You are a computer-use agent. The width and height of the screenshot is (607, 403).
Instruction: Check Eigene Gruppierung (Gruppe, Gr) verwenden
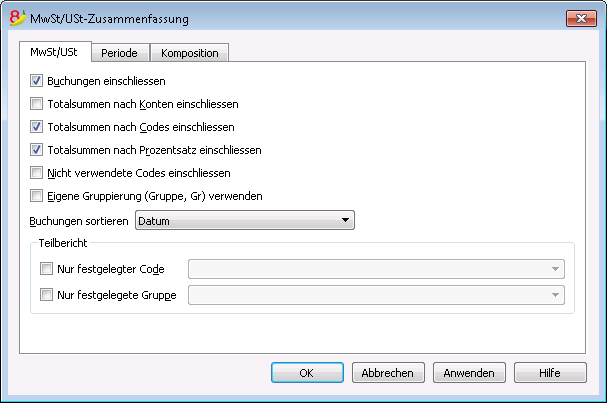pos(36,196)
